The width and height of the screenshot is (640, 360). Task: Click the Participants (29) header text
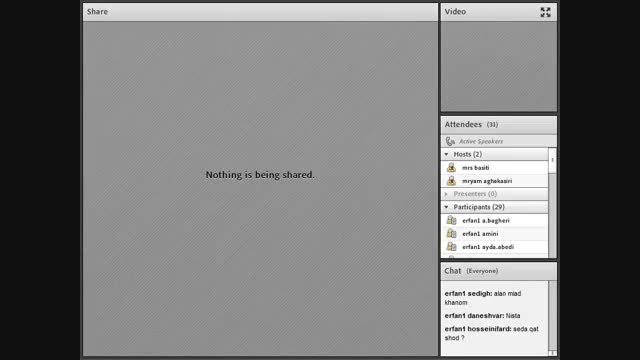pos(479,207)
